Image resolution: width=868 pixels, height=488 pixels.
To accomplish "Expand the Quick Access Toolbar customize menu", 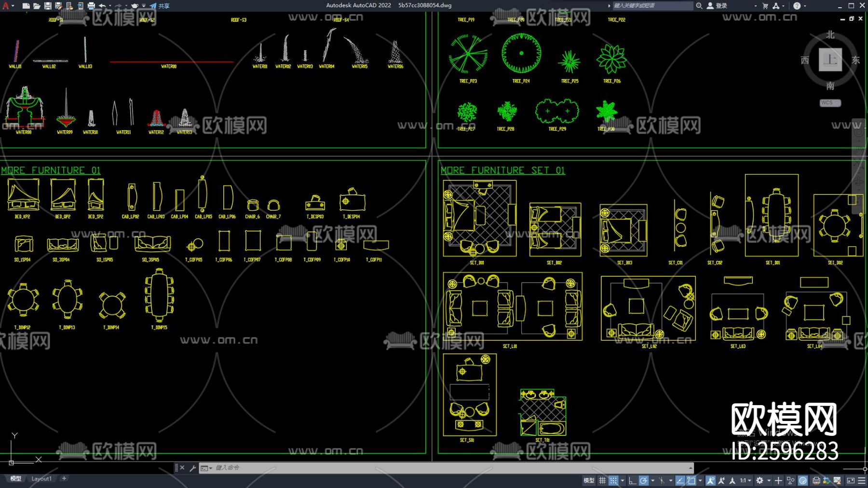I will [x=144, y=6].
